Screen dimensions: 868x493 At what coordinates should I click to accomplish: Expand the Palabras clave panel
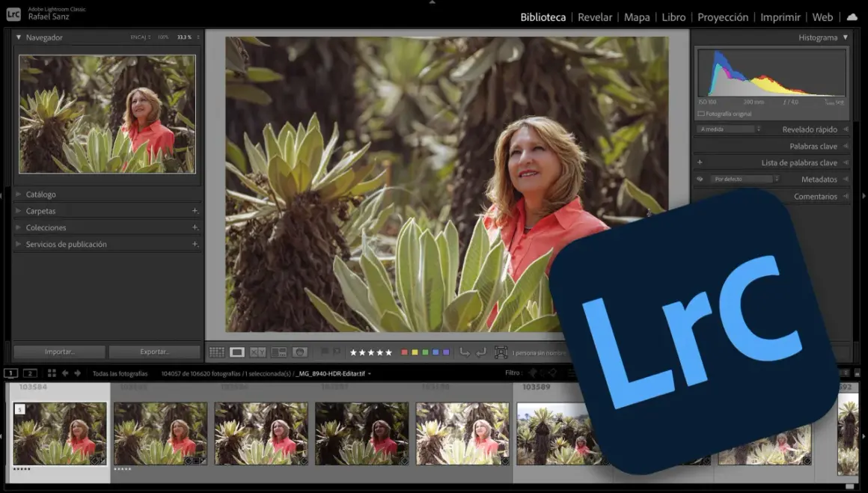point(846,146)
